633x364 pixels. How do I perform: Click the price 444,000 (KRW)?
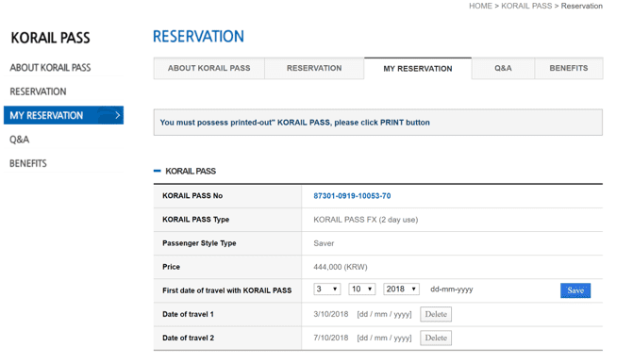point(341,267)
